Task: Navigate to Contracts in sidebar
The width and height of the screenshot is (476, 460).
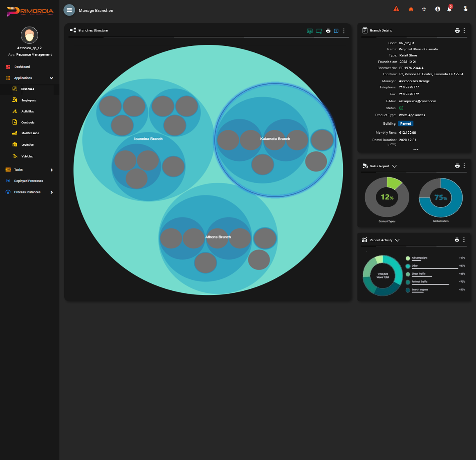Action: point(28,122)
